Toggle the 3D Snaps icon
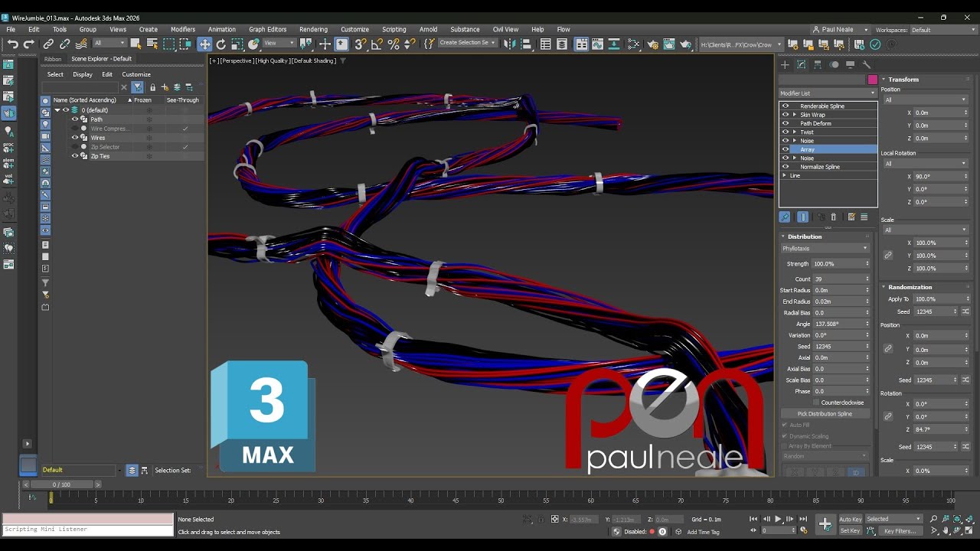The image size is (980, 551). coord(360,44)
